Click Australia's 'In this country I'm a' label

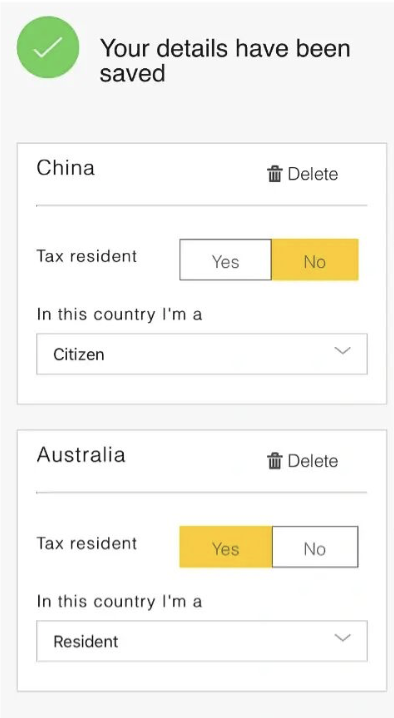pyautogui.click(x=119, y=601)
